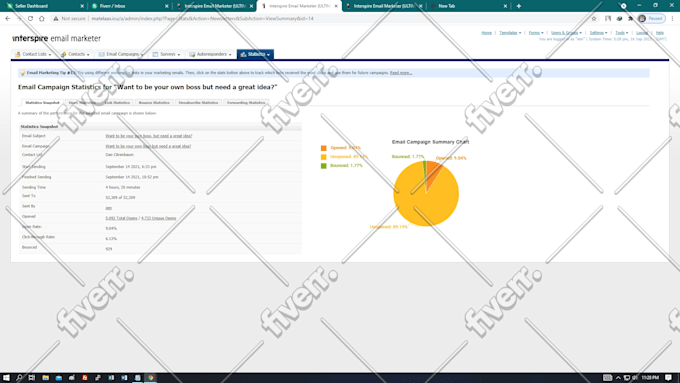Screen dimensions: 680x383
Task: Open Task View on the taskbar
Action: (x=32, y=378)
